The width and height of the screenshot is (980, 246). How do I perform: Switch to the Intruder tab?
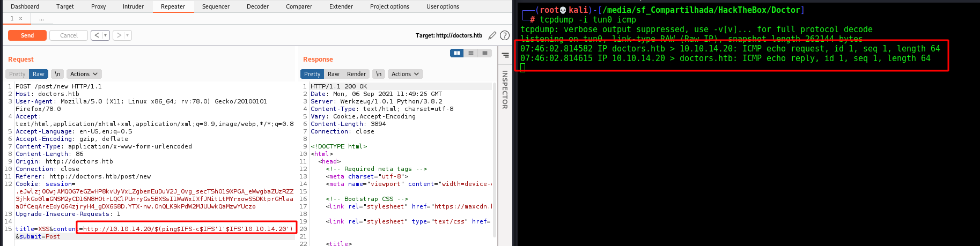pos(133,6)
